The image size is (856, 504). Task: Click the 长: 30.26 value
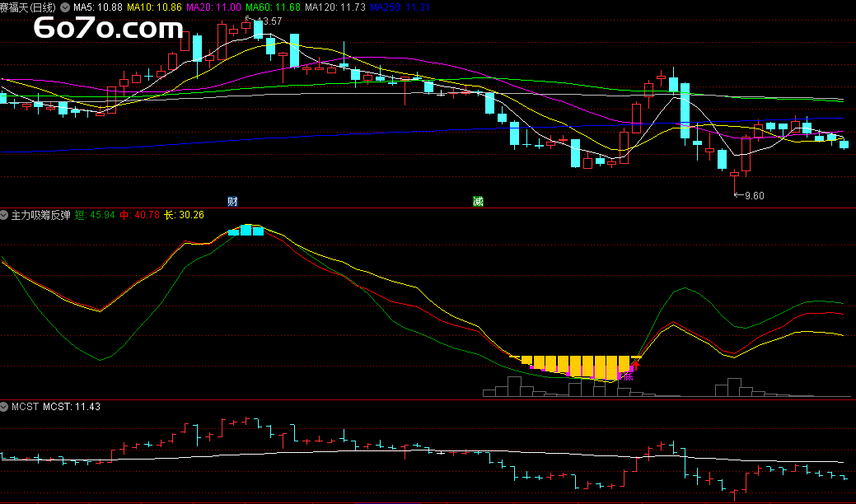pos(185,215)
